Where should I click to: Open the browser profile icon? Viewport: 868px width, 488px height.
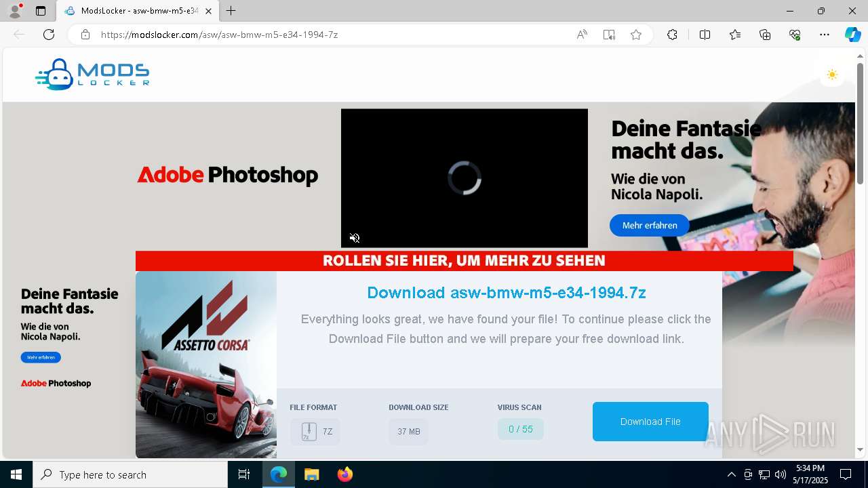coord(15,11)
